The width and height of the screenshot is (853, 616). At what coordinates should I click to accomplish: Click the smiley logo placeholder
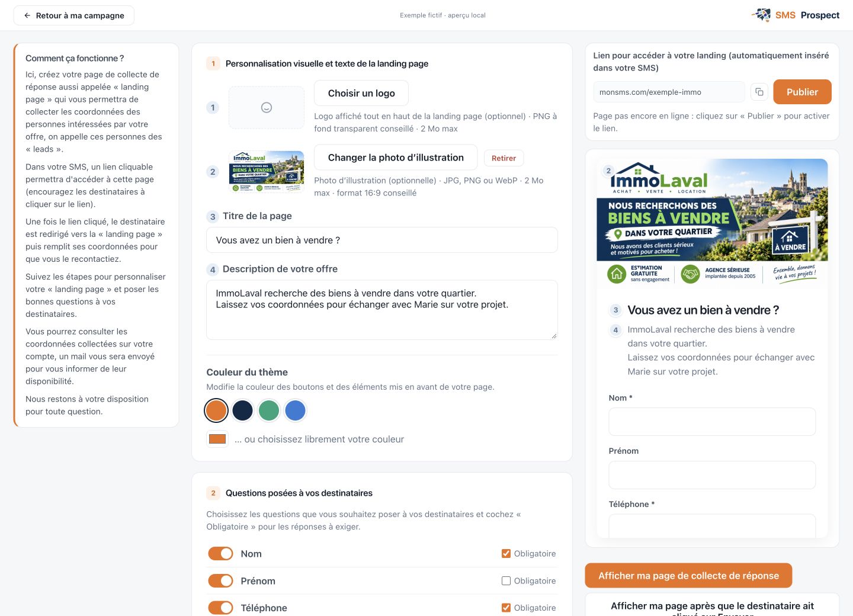pyautogui.click(x=267, y=107)
